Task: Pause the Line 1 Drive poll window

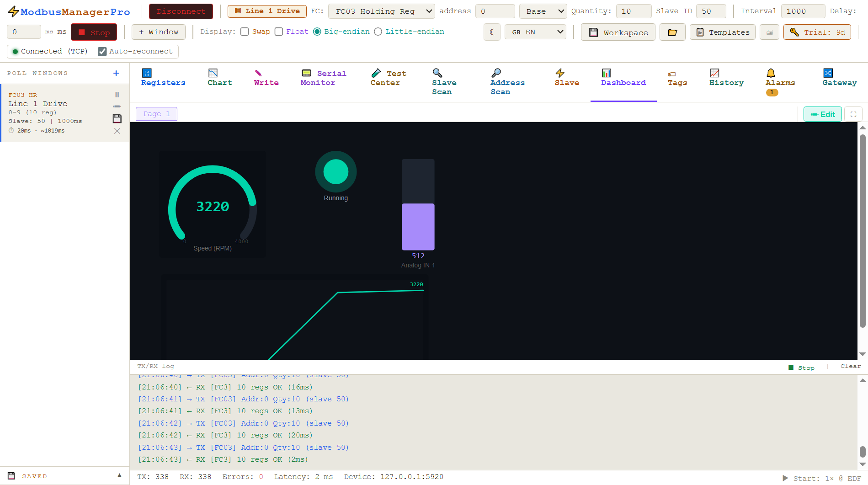Action: click(x=117, y=95)
